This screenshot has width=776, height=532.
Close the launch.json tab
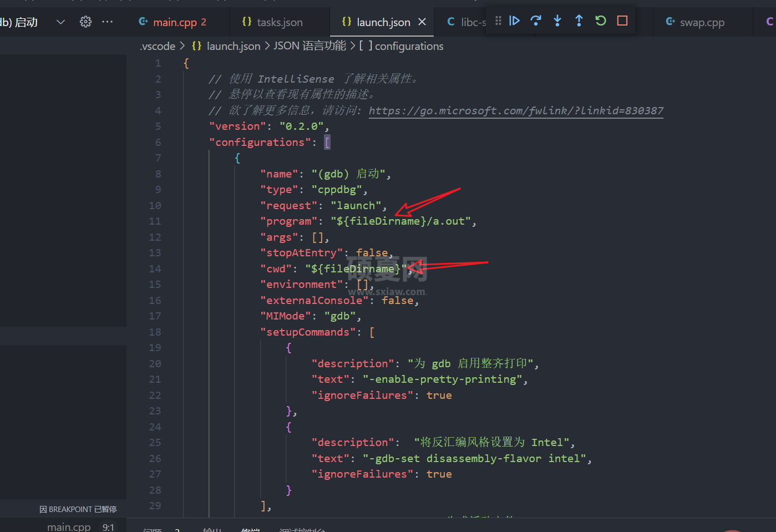point(422,22)
